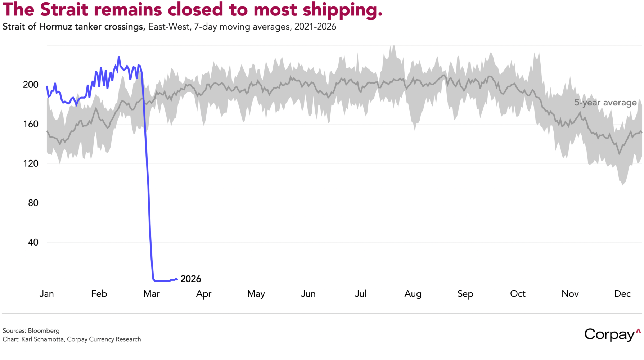Screen dimensions: 644x360
Task: Click the 'Apr' x-axis label
Action: (204, 294)
